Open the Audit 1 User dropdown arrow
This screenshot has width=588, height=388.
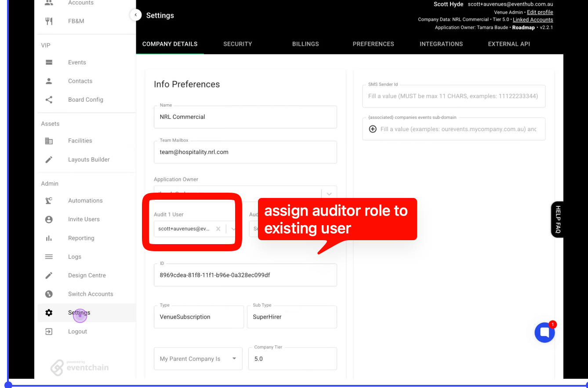[233, 229]
